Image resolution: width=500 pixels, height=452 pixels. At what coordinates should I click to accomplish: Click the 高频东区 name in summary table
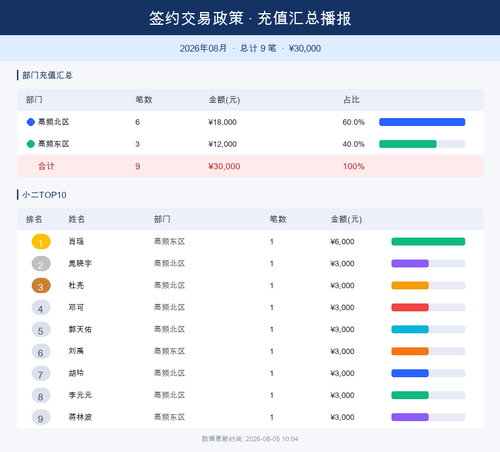[x=54, y=144]
